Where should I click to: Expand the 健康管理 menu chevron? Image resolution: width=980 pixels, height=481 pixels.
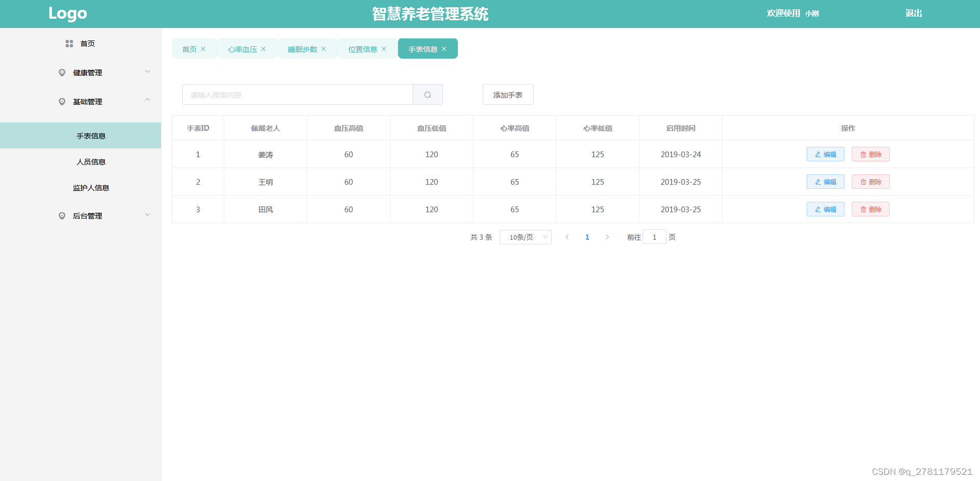coord(147,72)
